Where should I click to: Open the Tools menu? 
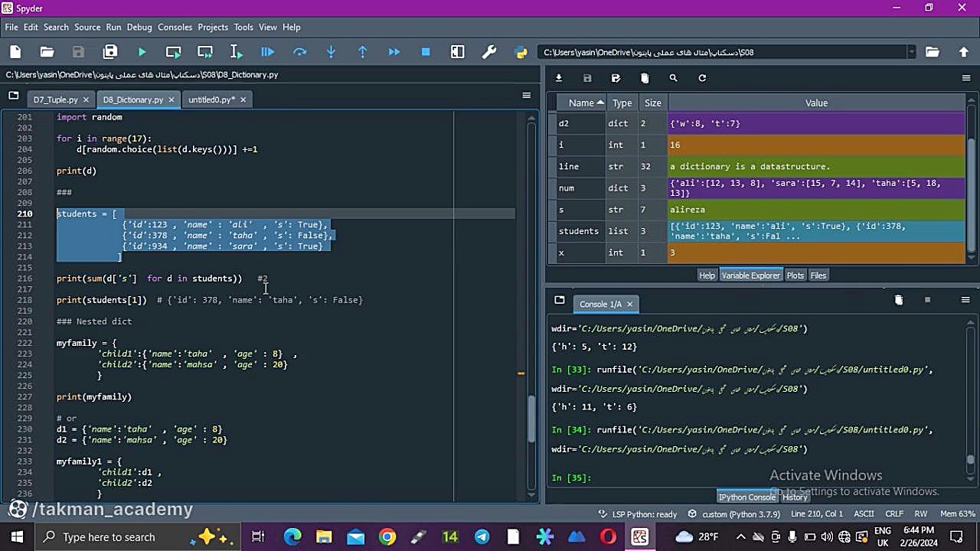(243, 27)
